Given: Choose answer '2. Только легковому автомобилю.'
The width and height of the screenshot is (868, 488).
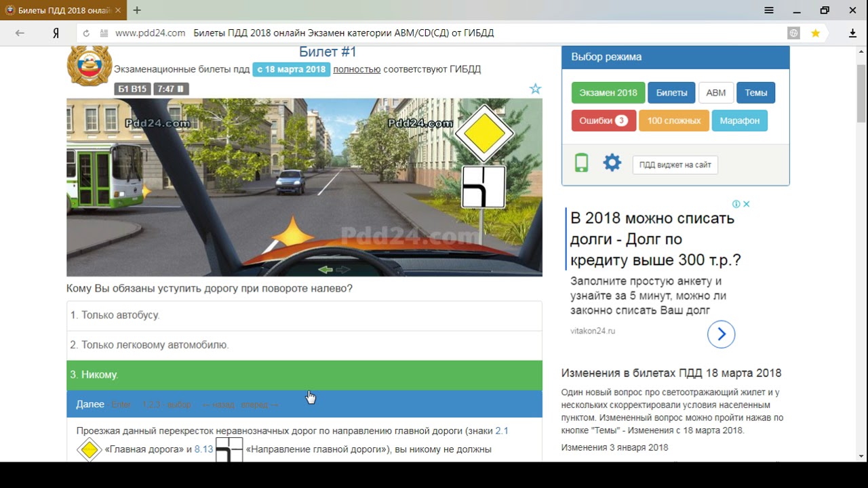Looking at the screenshot, I should [x=304, y=345].
